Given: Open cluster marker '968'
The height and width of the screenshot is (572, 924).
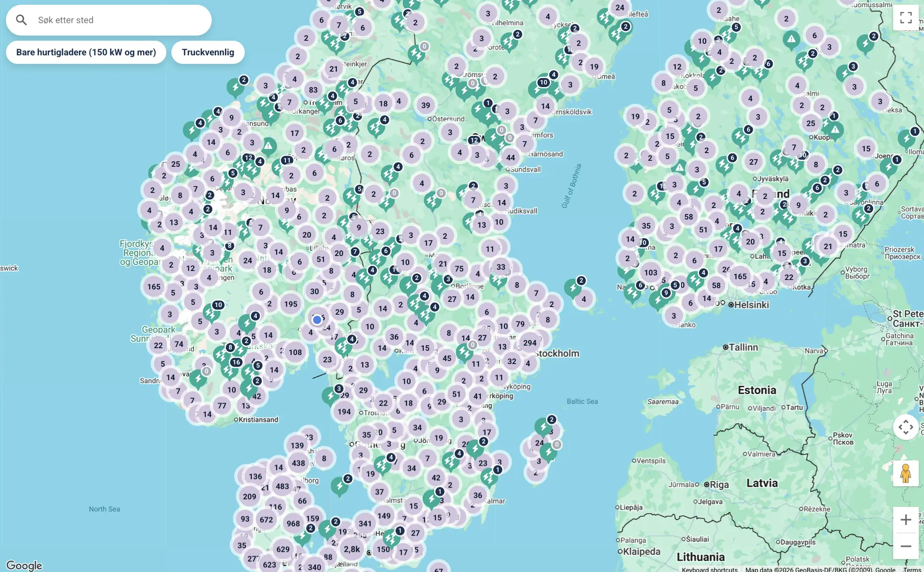Looking at the screenshot, I should pos(293,523).
